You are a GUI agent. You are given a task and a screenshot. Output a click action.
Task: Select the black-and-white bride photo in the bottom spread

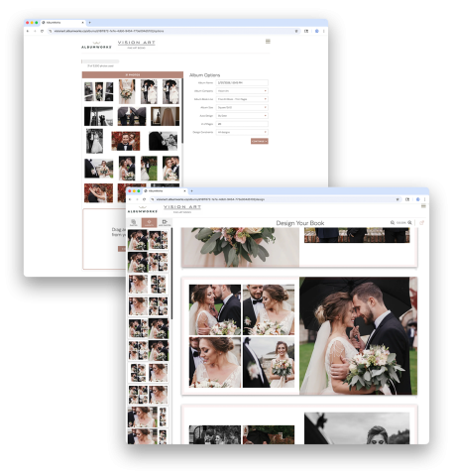(x=357, y=428)
